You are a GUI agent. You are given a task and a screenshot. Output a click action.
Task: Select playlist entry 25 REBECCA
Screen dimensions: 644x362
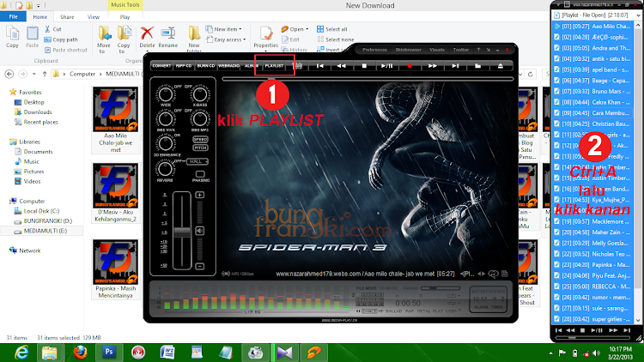pyautogui.click(x=593, y=287)
